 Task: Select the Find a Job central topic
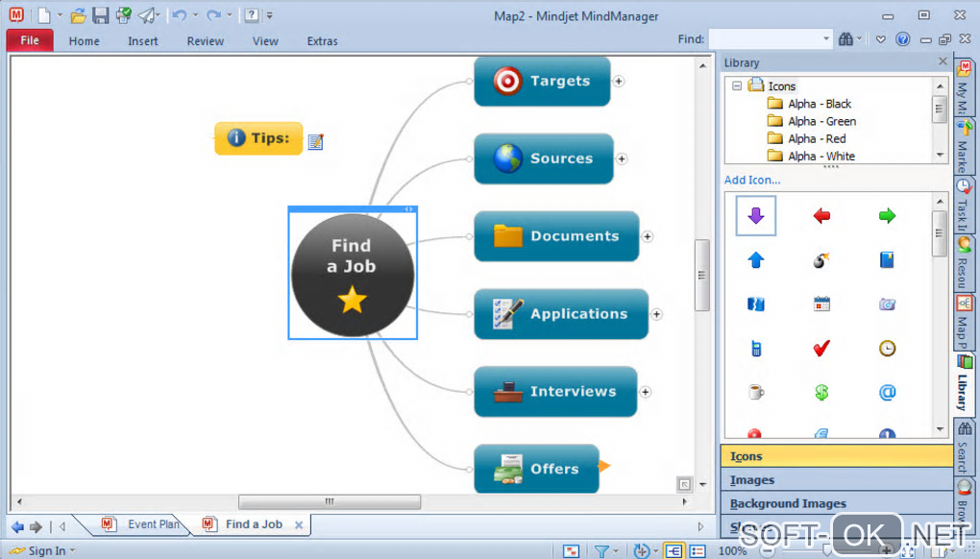click(353, 275)
